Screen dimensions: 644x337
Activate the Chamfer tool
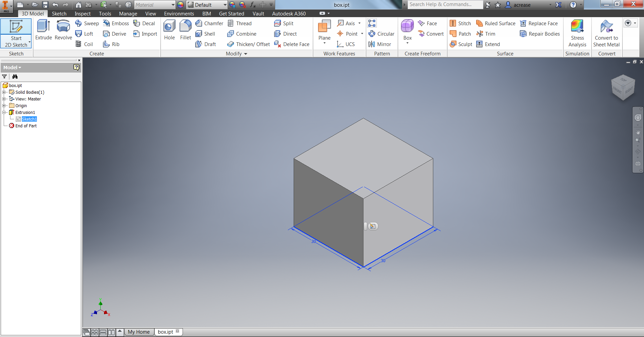pyautogui.click(x=209, y=23)
